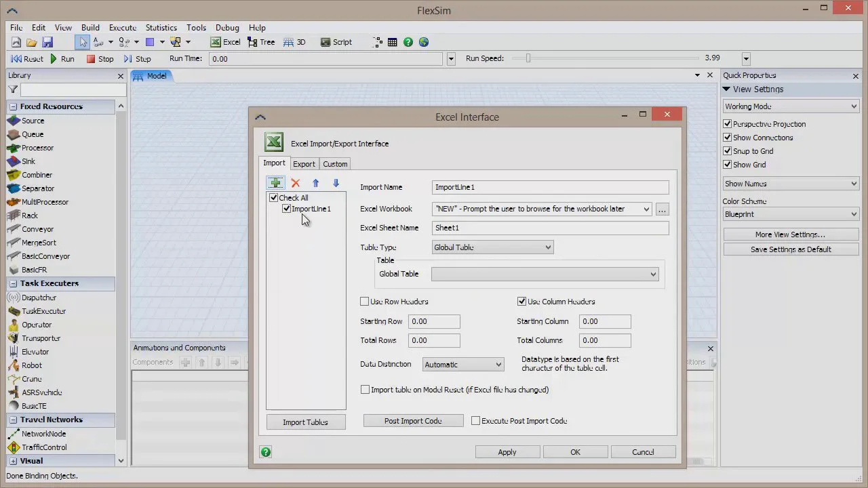
Task: Click the Import Tables button
Action: click(x=305, y=422)
